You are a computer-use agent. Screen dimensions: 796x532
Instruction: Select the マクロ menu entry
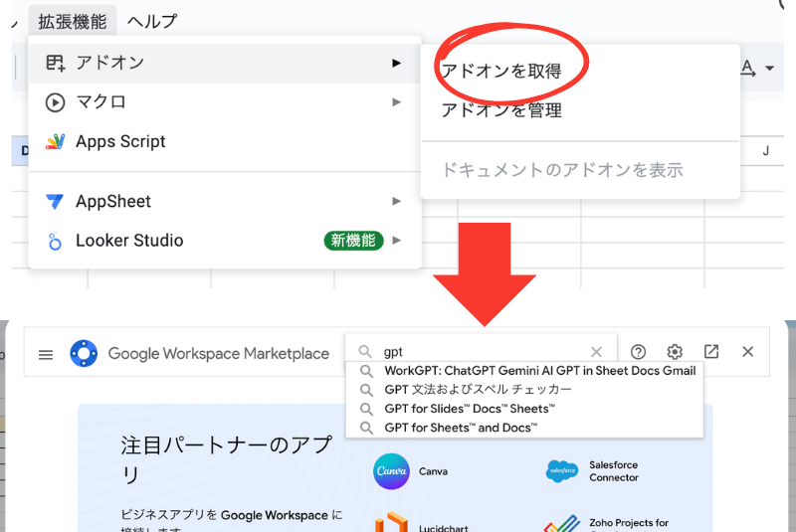(225, 102)
